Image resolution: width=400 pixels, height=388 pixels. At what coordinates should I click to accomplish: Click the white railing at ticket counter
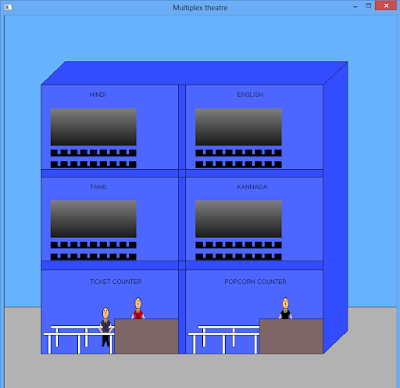point(79,339)
